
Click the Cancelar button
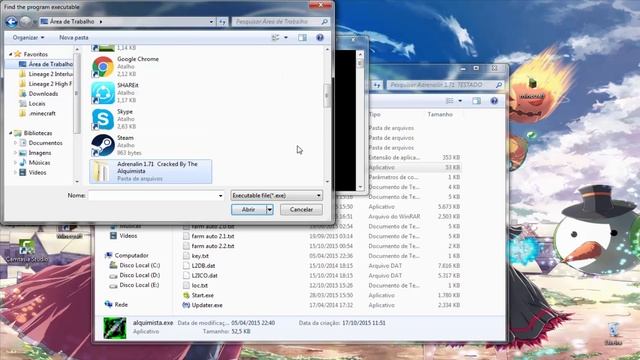click(x=301, y=209)
